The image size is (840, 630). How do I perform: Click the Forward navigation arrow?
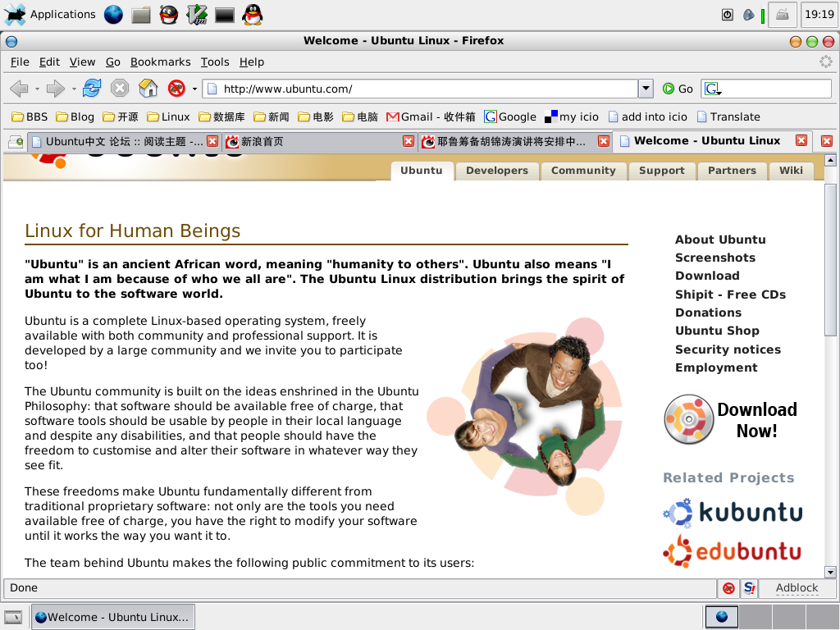point(56,89)
